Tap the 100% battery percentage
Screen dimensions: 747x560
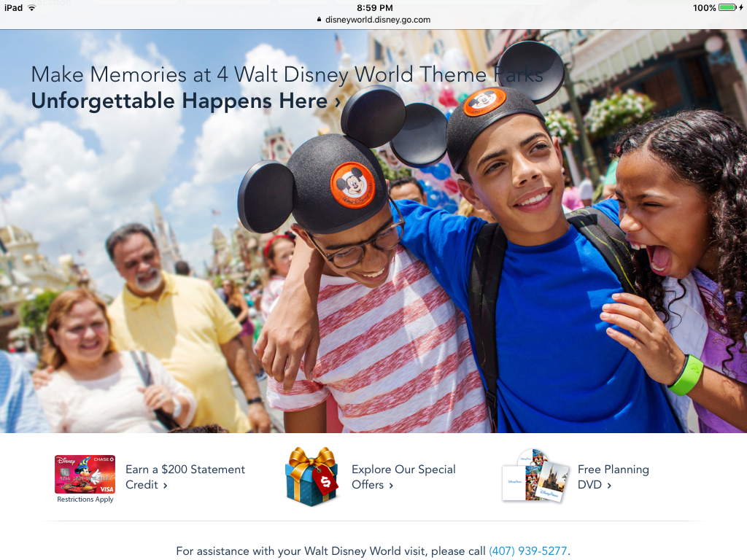pos(704,7)
